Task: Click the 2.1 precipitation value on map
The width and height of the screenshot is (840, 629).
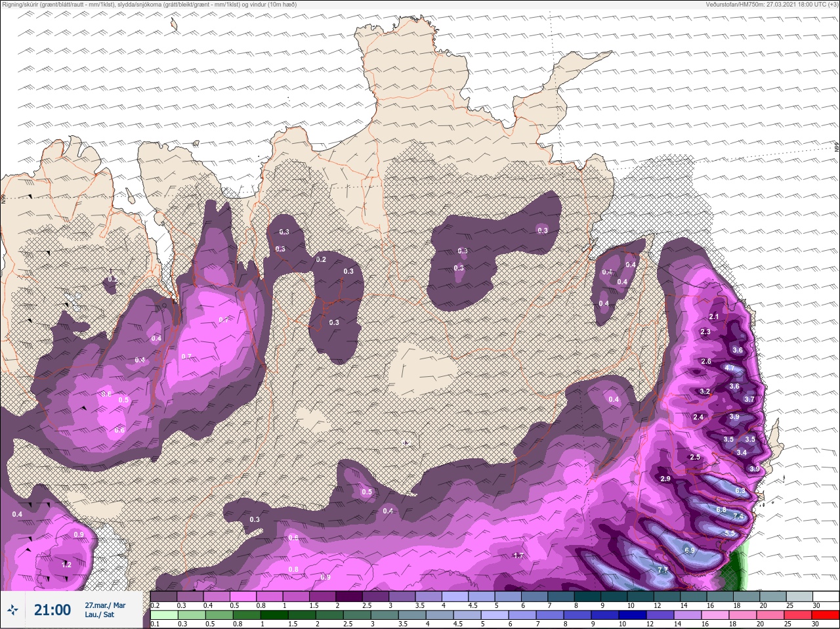Action: [x=714, y=316]
